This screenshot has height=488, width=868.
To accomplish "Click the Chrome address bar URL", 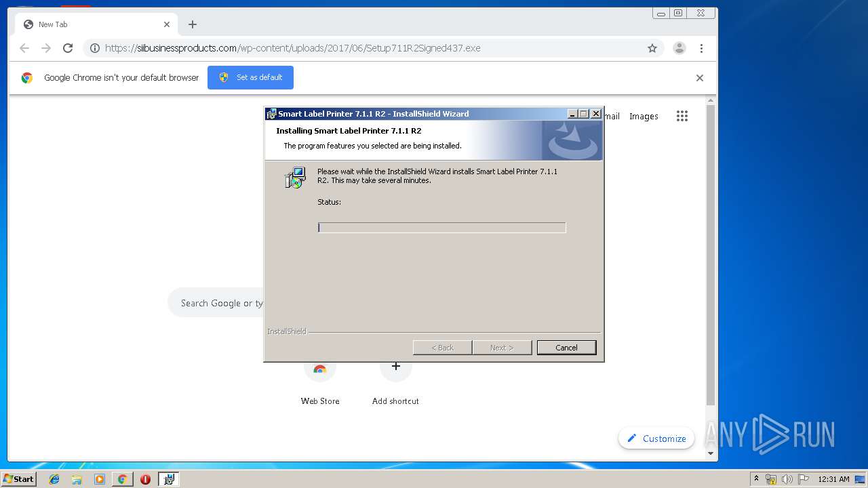I will coord(293,48).
